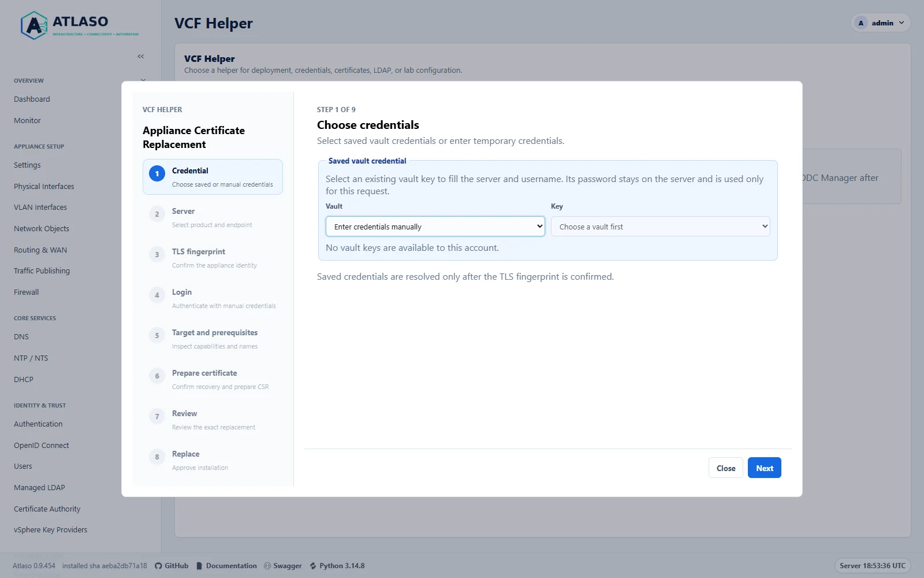This screenshot has width=924, height=578.
Task: Open the GitHub link in footer
Action: click(x=172, y=566)
